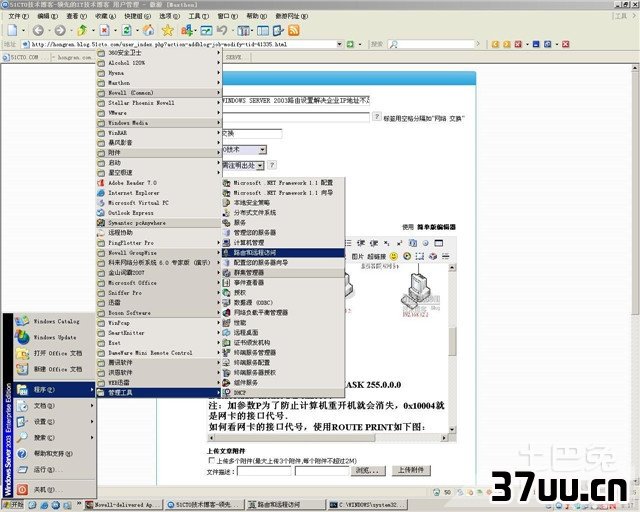Click the 图片 (image) editor button
This screenshot has width=640, height=512.
(x=357, y=256)
